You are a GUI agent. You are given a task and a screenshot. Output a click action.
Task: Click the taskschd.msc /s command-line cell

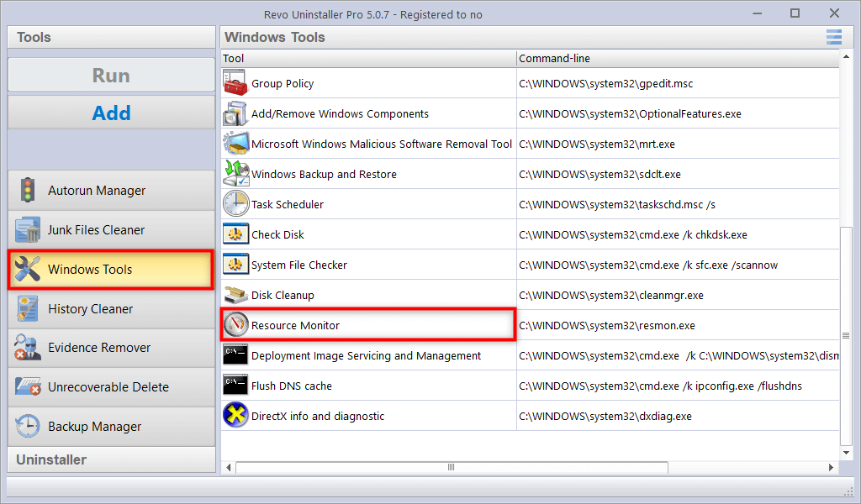[x=679, y=204]
